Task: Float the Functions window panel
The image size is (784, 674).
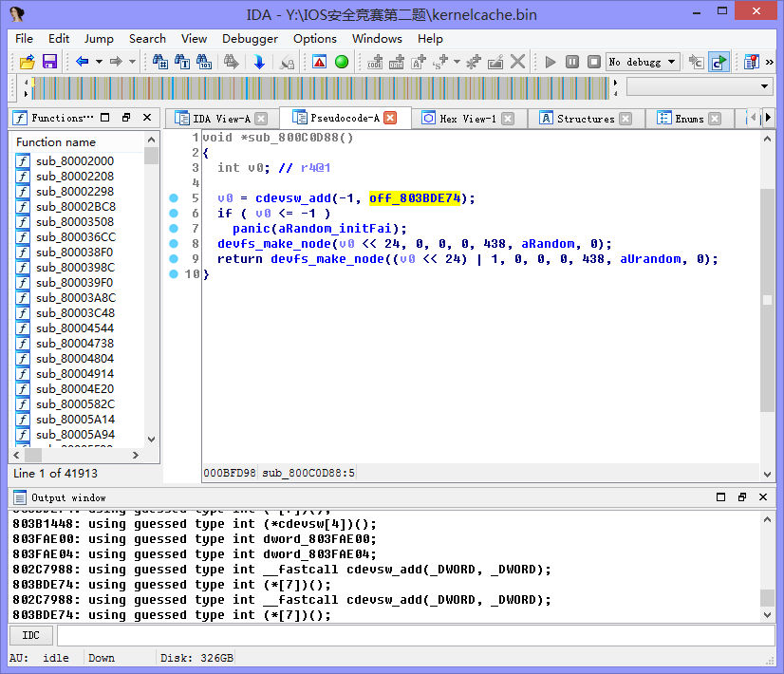Action: point(126,118)
